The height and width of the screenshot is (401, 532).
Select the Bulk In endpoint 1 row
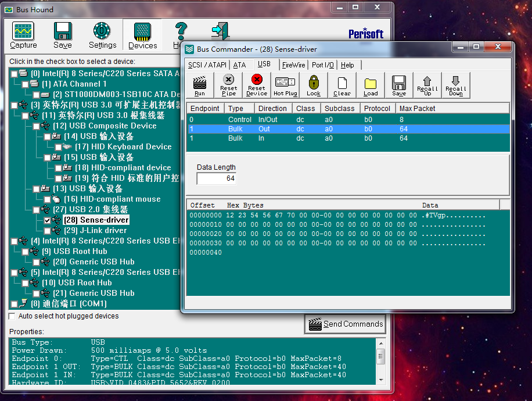click(348, 138)
